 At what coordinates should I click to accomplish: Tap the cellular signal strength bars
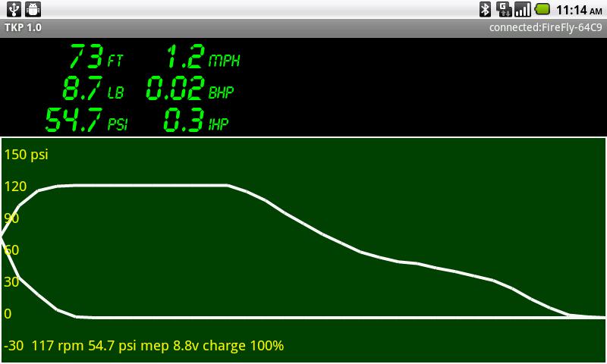[x=523, y=9]
